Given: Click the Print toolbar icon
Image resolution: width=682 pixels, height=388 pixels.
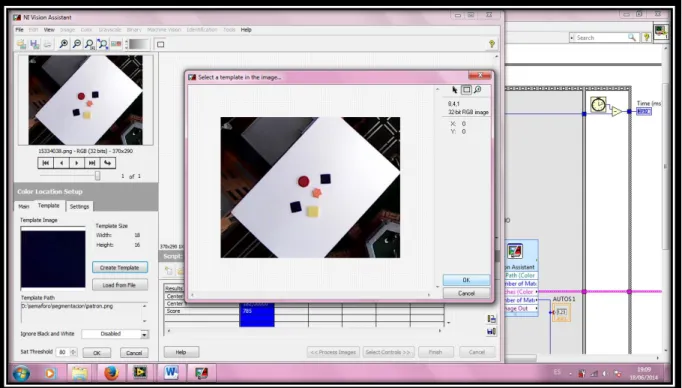Looking at the screenshot, I should pos(47,44).
